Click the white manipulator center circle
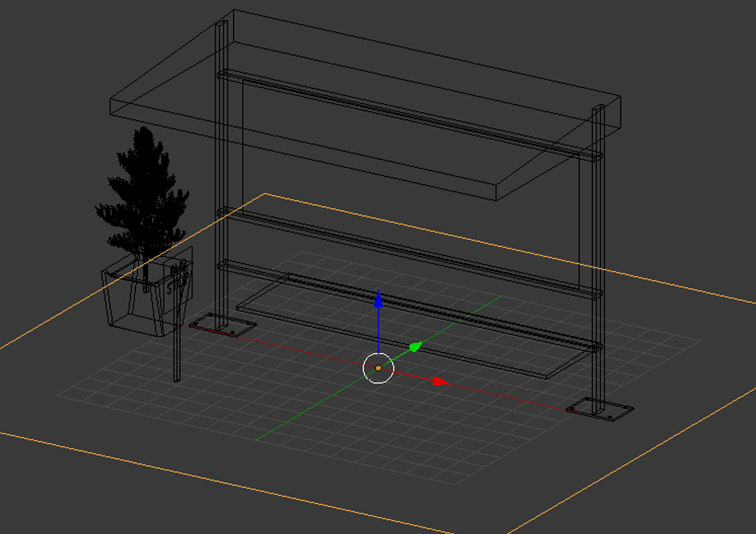The image size is (756, 534). pyautogui.click(x=378, y=368)
